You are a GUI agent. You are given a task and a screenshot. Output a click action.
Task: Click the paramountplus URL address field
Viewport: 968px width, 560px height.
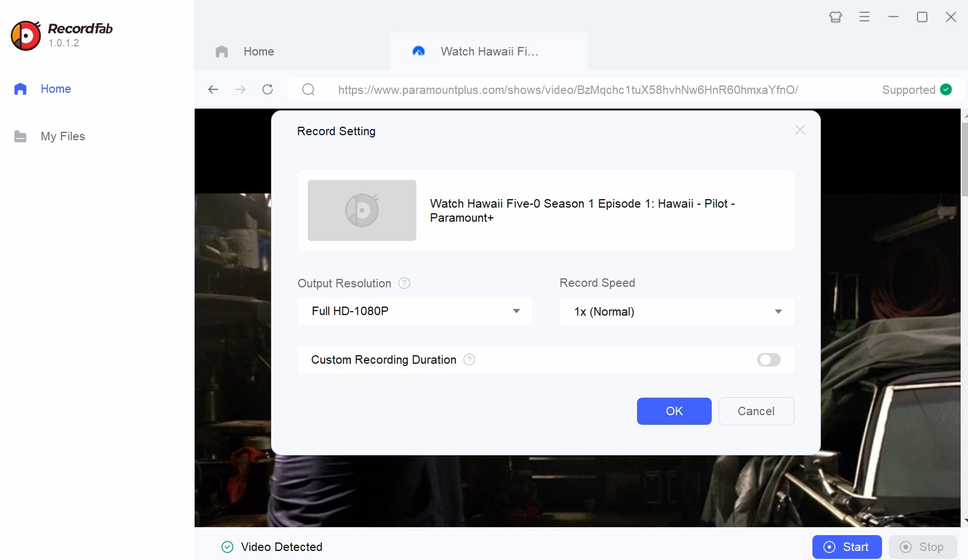[x=568, y=90]
